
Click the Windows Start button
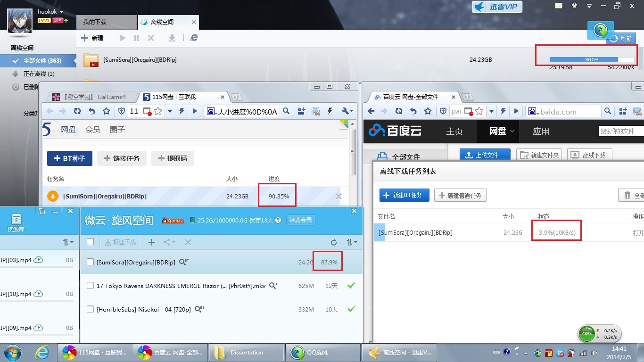pos(12,352)
